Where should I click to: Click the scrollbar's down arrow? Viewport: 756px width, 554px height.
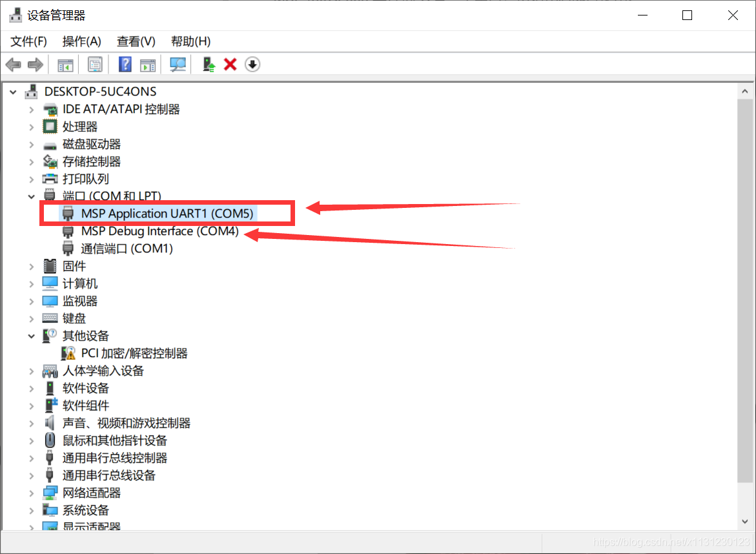click(x=745, y=521)
